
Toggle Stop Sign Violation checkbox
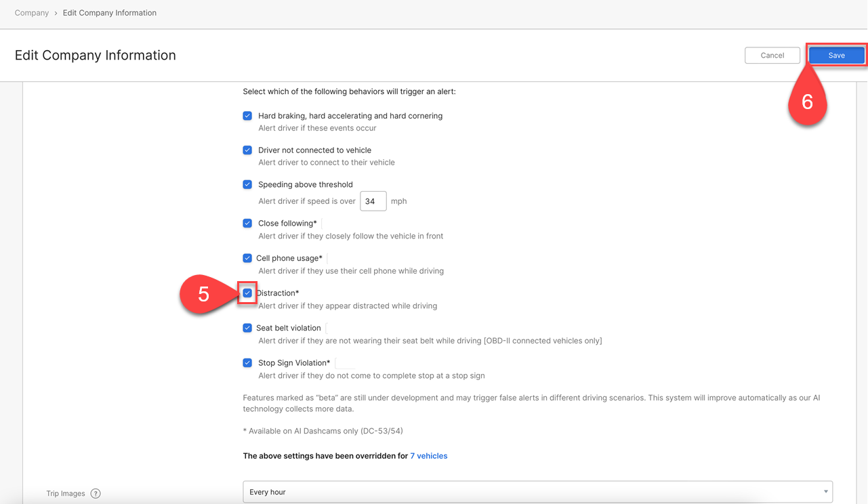click(x=247, y=362)
